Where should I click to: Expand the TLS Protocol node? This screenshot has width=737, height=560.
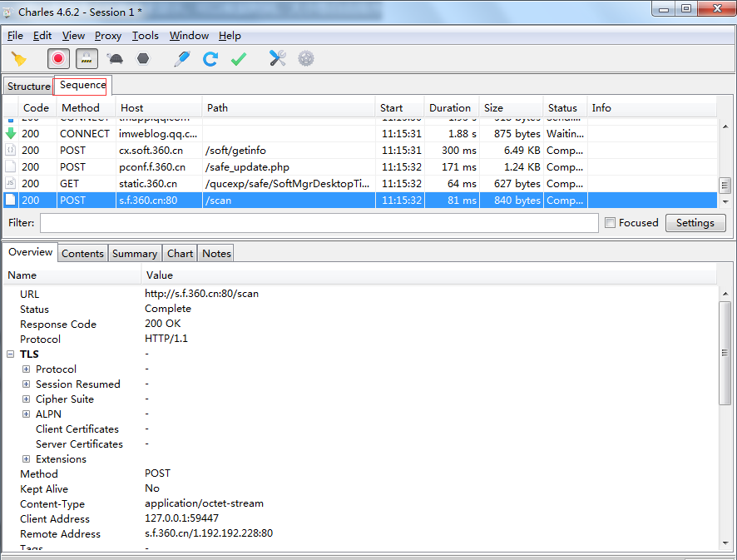(27, 369)
